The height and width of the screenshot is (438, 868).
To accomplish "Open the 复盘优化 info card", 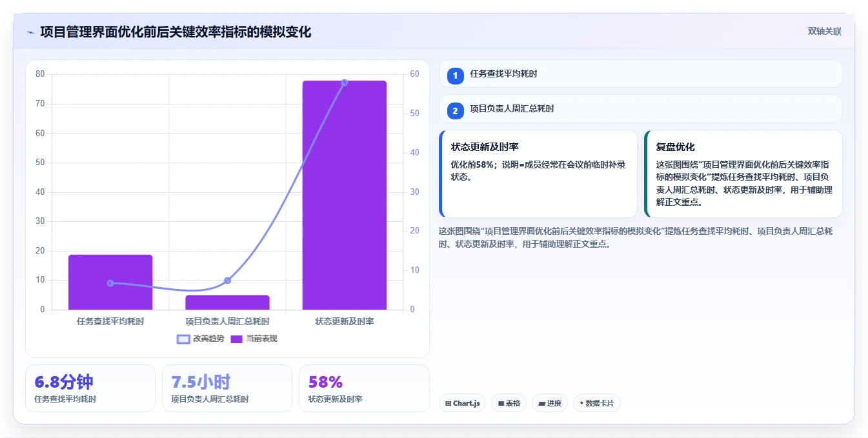I will (743, 174).
